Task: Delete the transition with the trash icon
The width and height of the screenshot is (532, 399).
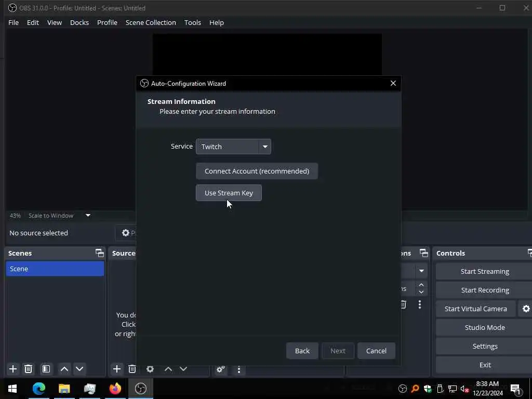Action: pyautogui.click(x=403, y=304)
